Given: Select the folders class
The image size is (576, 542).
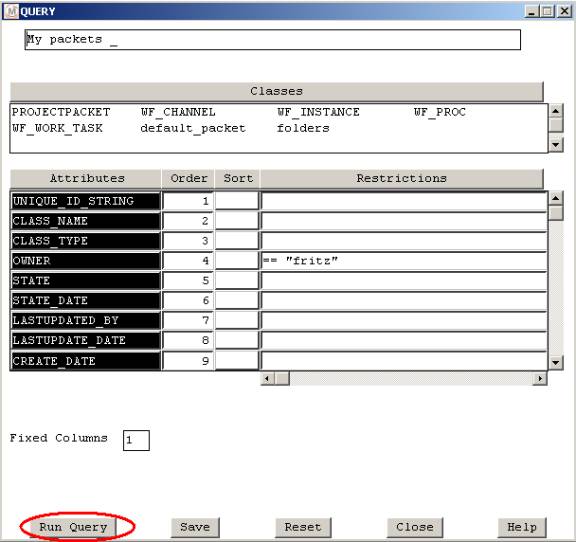Looking at the screenshot, I should coord(303,128).
